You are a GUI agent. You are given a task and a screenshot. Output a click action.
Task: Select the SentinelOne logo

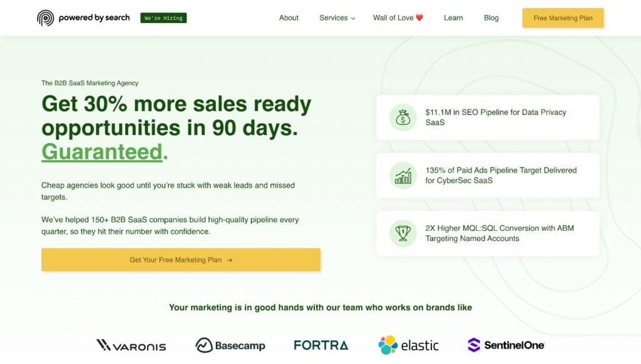point(506,345)
